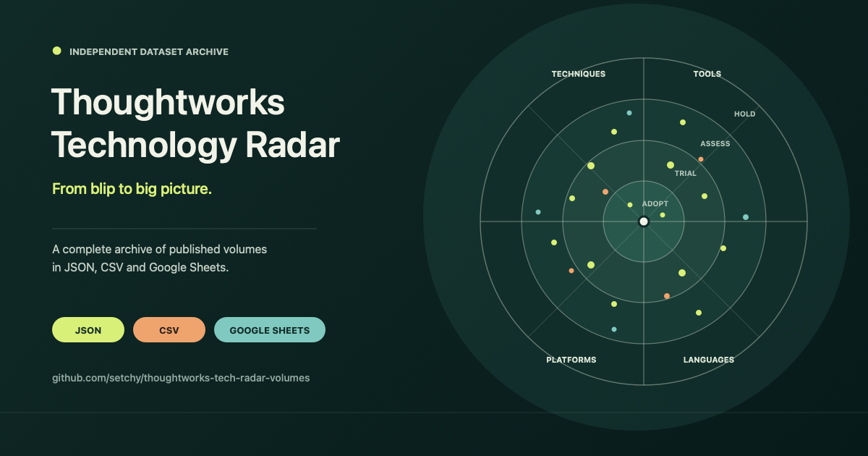Image resolution: width=868 pixels, height=456 pixels.
Task: Select the TOOLS quadrant label
Action: (707, 74)
